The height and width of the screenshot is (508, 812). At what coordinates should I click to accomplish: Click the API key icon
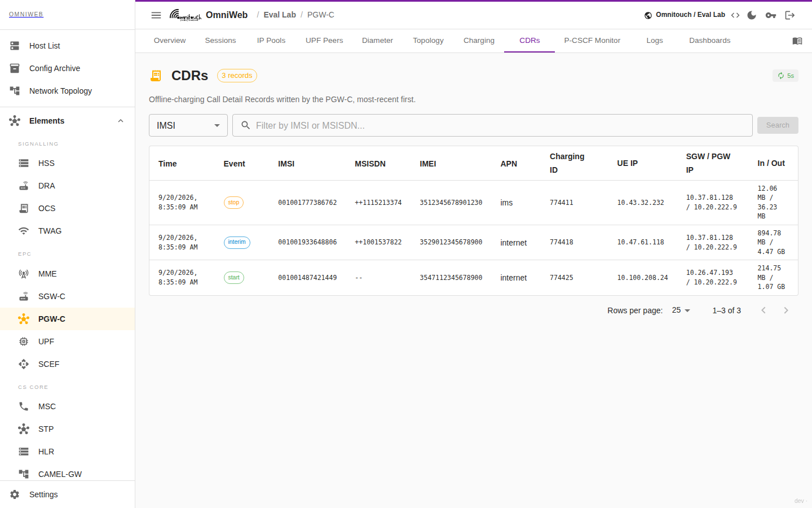click(x=771, y=15)
